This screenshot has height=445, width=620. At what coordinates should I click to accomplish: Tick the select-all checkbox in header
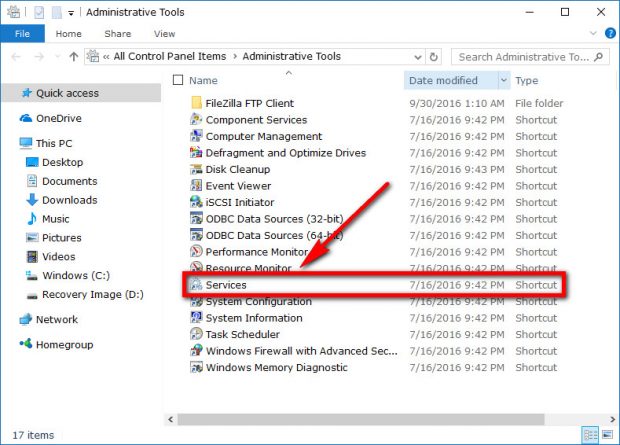pyautogui.click(x=178, y=80)
